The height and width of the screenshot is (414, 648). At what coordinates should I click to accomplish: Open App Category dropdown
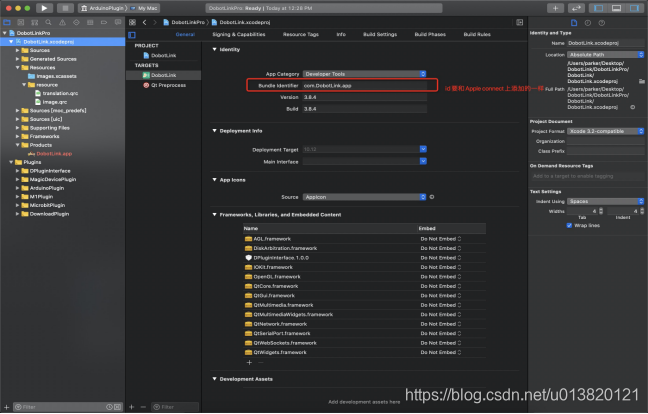[364, 74]
